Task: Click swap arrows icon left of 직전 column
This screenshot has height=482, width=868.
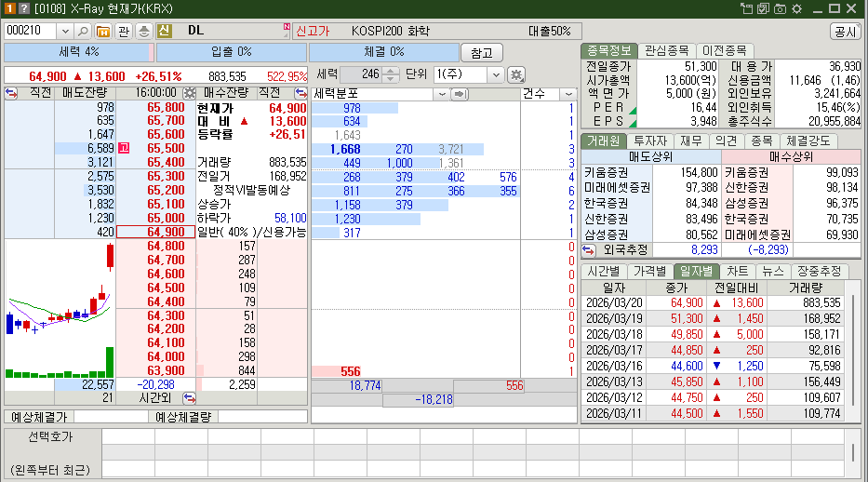Action: click(11, 92)
